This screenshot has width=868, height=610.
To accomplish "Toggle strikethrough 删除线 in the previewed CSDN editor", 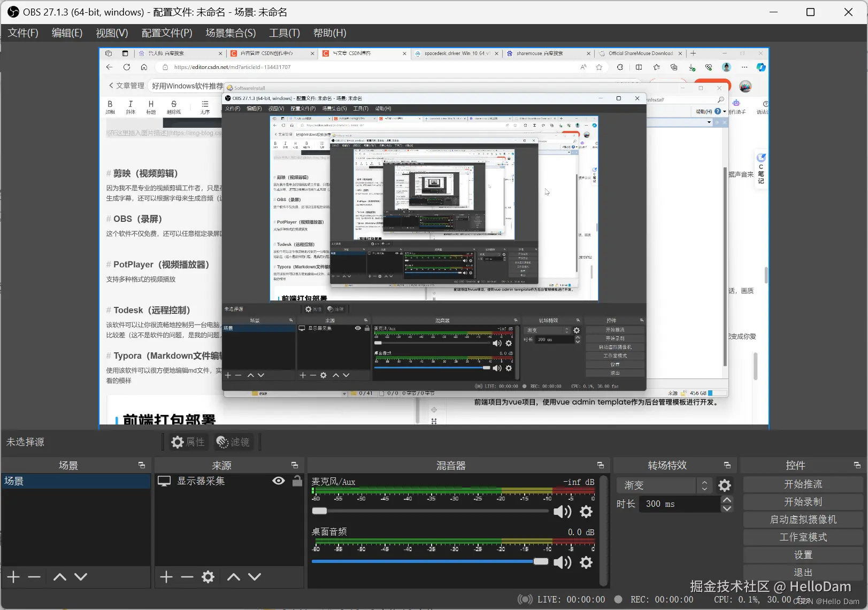I will pos(174,107).
